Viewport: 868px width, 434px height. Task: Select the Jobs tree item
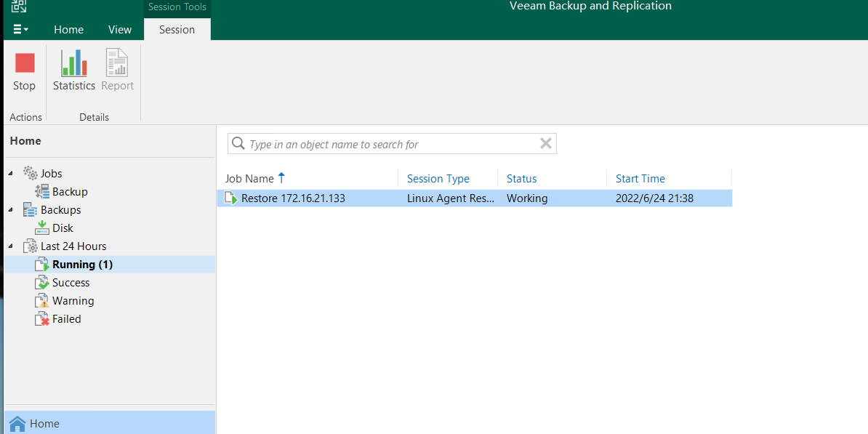pos(52,173)
